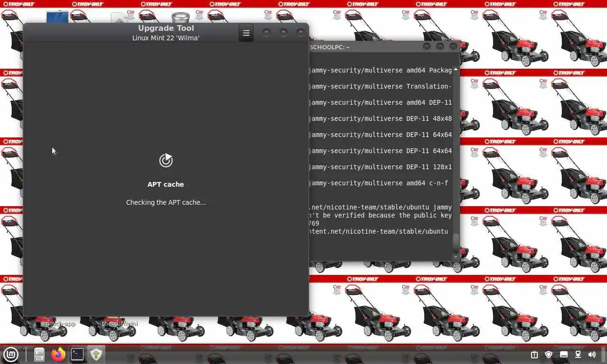Click terminal line "jammy-security/multiverse Translation-"

(x=380, y=86)
